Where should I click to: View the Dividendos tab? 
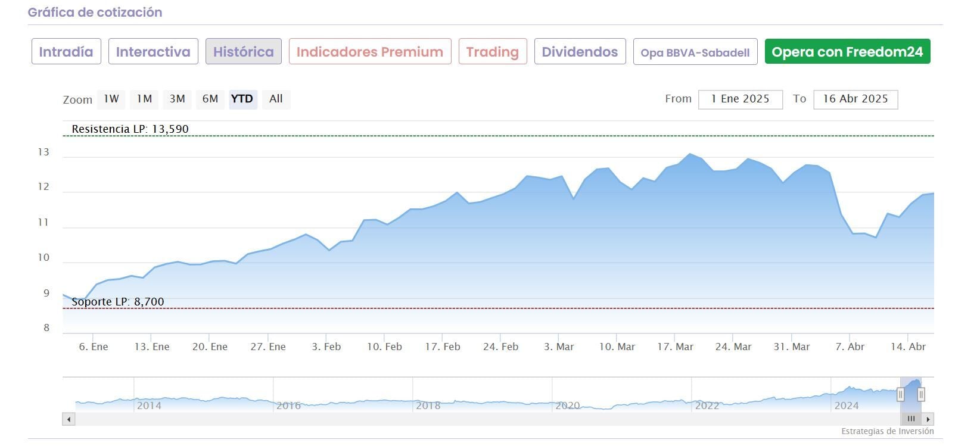point(580,52)
